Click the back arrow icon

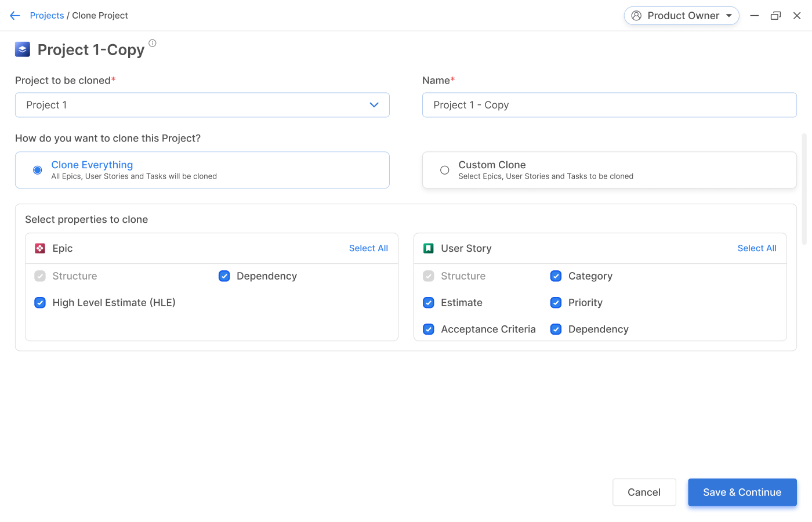click(15, 16)
